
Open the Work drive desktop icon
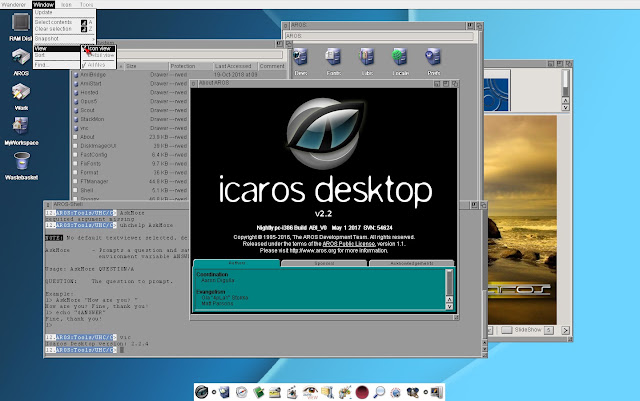coord(20,92)
